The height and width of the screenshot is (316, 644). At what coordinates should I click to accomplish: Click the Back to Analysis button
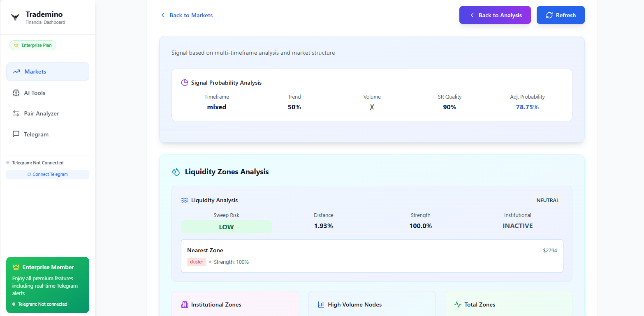495,15
